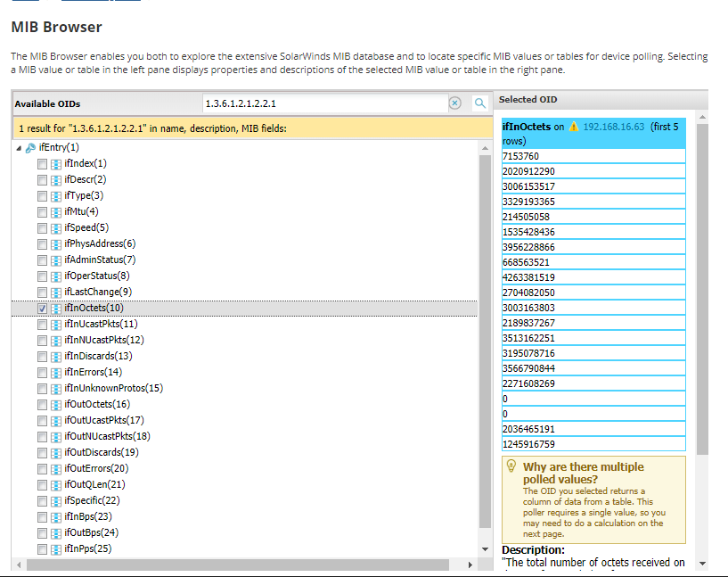Click the OID tree horizontal scroll left arrow
The width and height of the screenshot is (728, 577).
coord(19,565)
